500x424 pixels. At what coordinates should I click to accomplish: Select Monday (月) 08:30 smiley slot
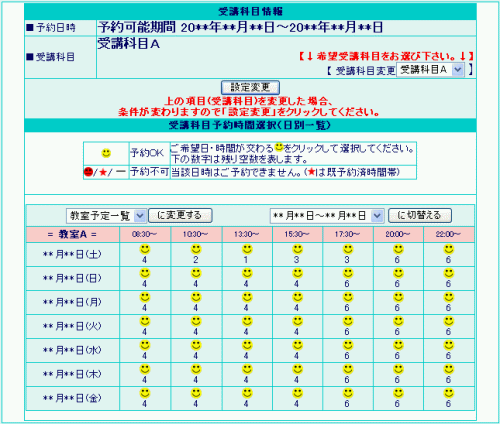click(x=145, y=297)
